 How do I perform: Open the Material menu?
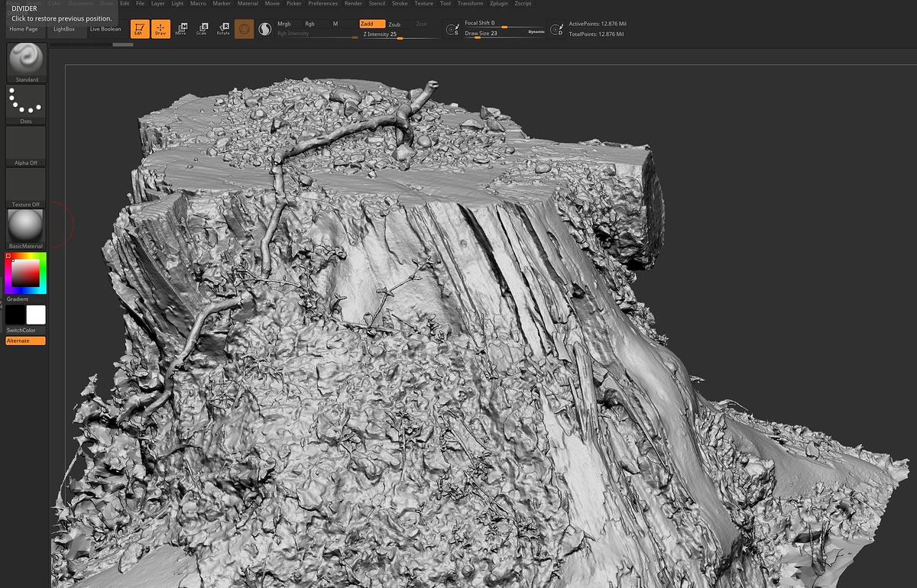pos(248,4)
